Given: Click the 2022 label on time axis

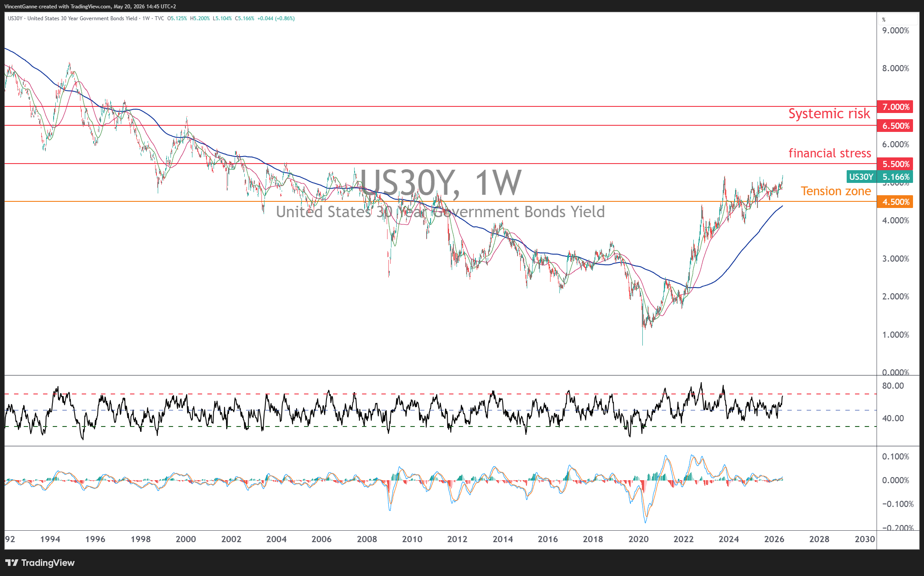Looking at the screenshot, I should [684, 539].
